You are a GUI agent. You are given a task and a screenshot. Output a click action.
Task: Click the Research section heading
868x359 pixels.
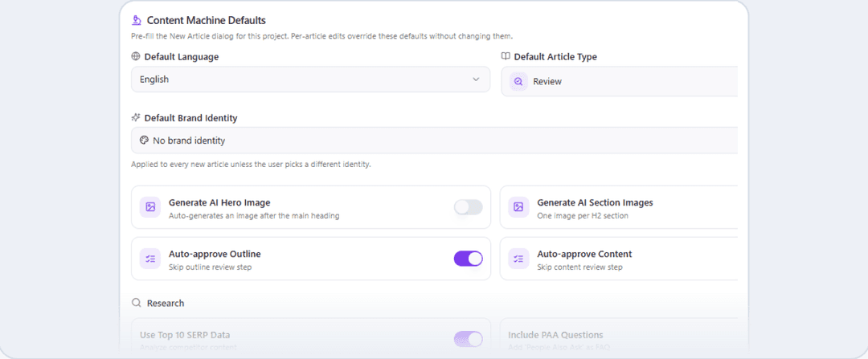tap(166, 303)
